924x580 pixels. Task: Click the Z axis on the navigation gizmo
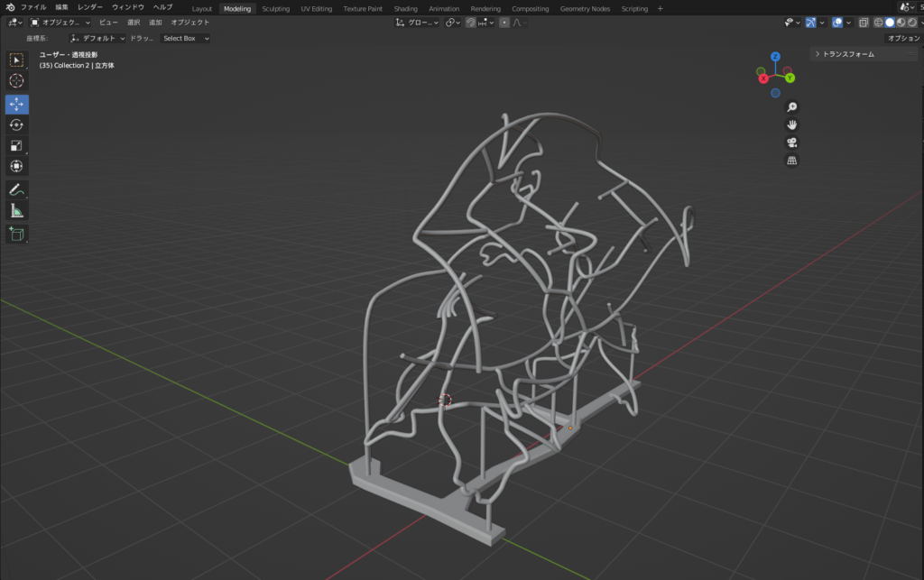click(x=775, y=57)
